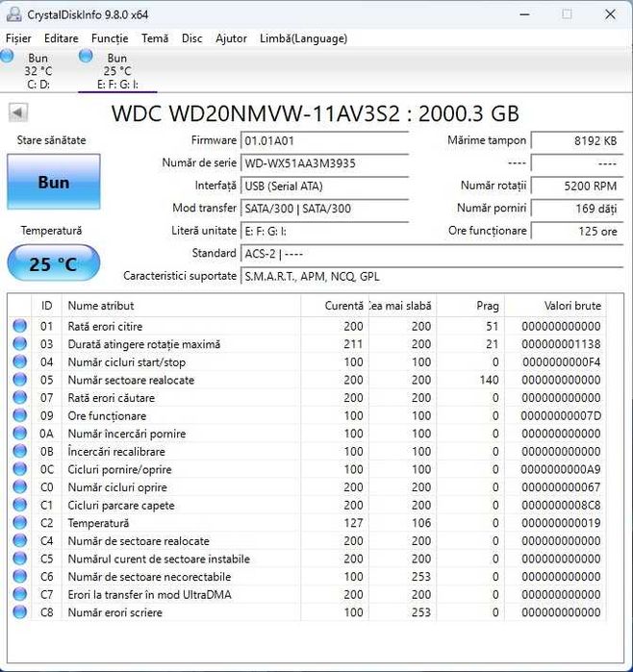Screen dimensions: 633x672
Task: Click the status orb for Încercări recalibrare
Action: (20, 451)
